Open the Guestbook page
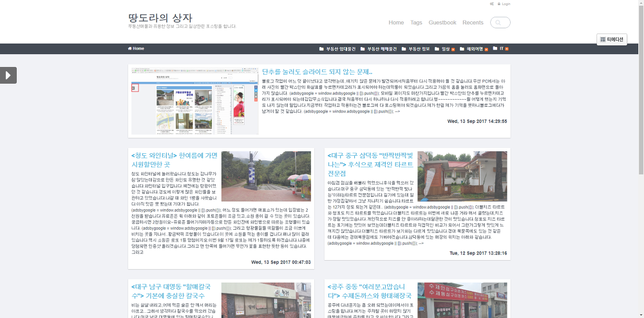This screenshot has width=644, height=318. pyautogui.click(x=442, y=23)
